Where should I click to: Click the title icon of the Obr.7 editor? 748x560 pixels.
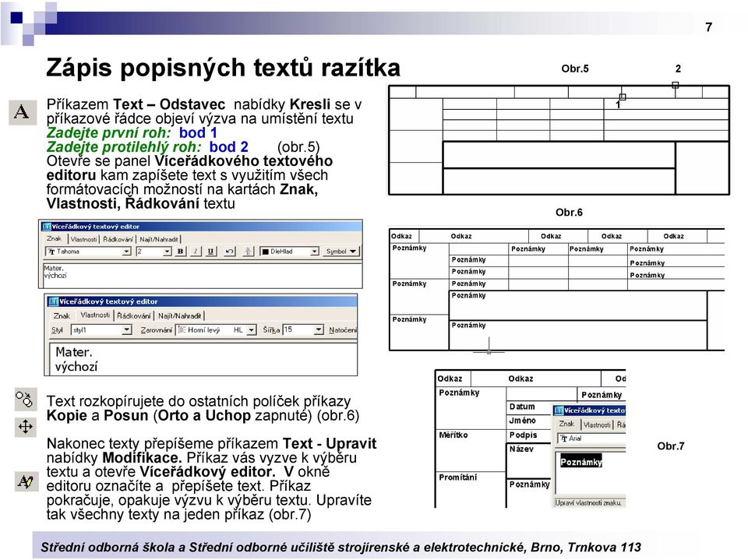coord(559,410)
